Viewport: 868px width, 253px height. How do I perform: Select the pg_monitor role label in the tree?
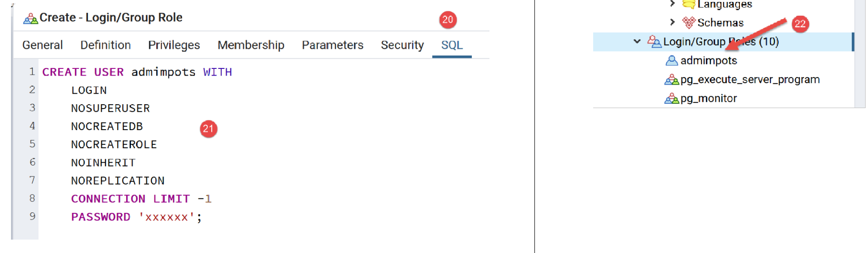tap(708, 99)
